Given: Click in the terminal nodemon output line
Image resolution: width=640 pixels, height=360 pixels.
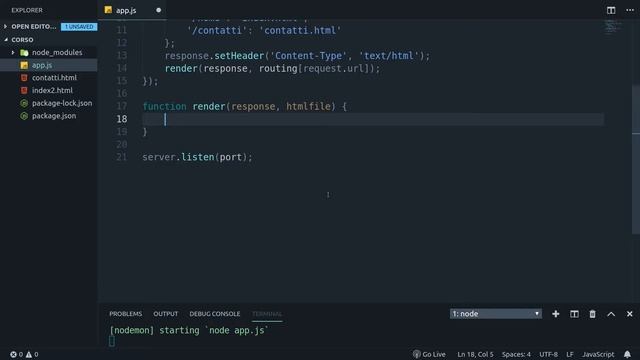Looking at the screenshot, I should click(188, 330).
